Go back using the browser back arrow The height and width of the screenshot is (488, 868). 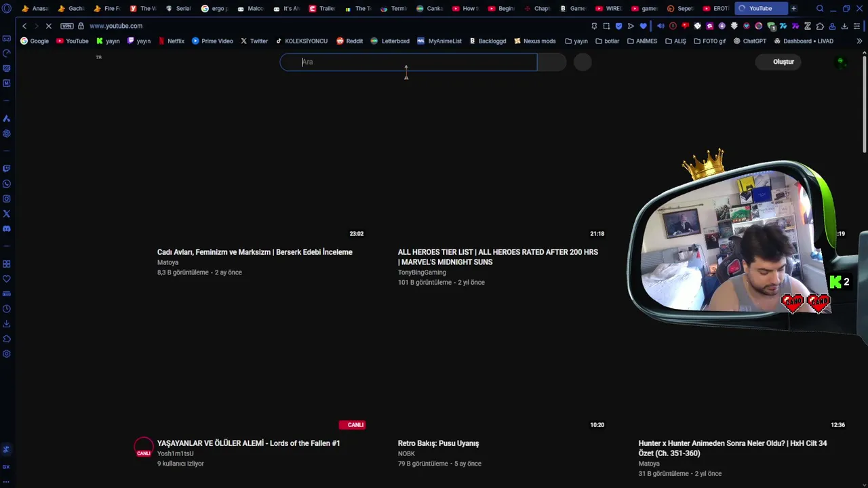24,26
